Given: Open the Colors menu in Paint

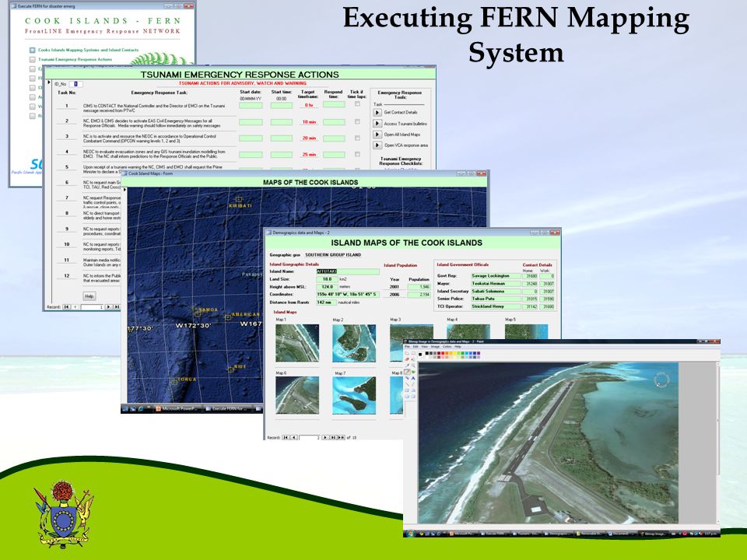Looking at the screenshot, I should 447,347.
